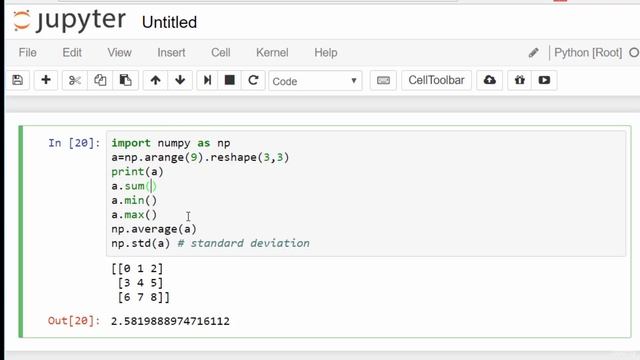640x360 pixels.
Task: Open the Edit menu
Action: (72, 53)
